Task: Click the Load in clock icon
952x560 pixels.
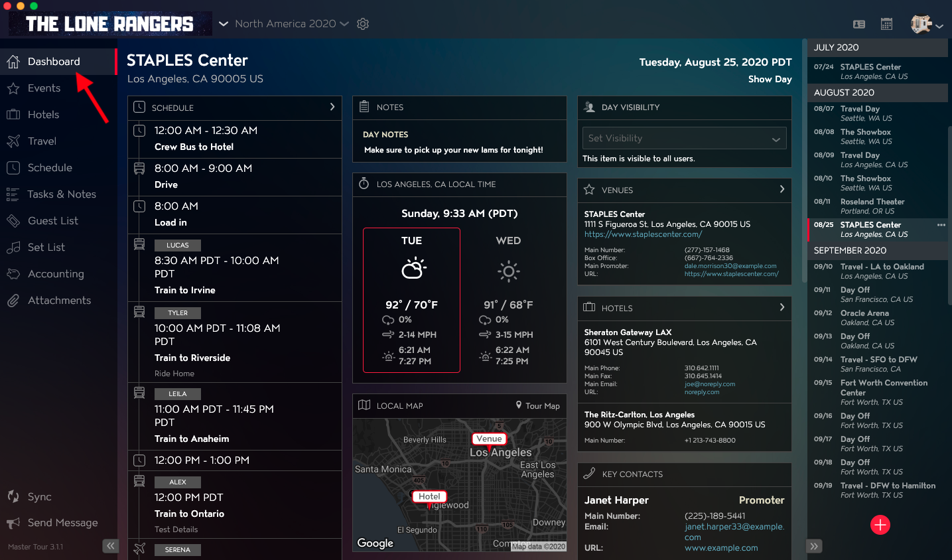Action: tap(139, 206)
